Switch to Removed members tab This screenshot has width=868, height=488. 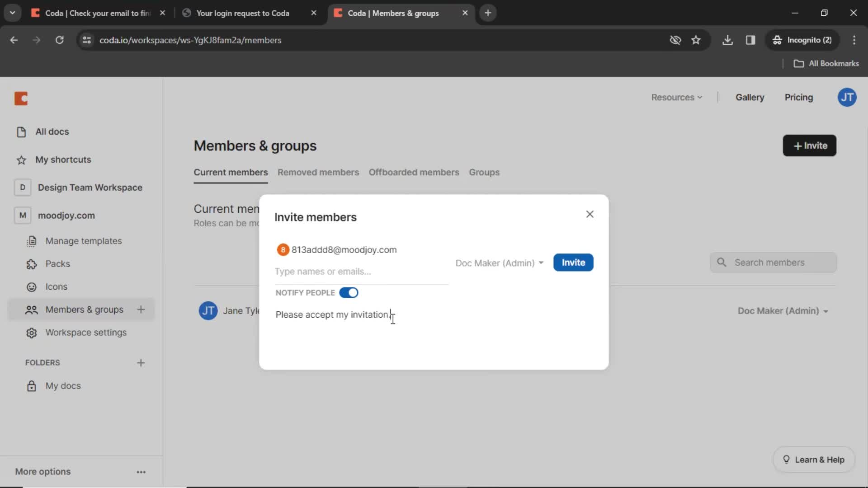[x=318, y=172]
